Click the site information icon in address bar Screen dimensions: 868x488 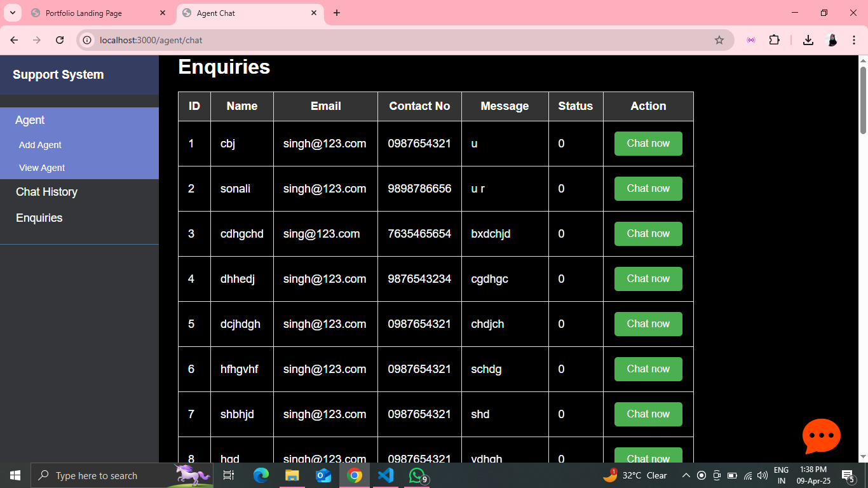click(x=88, y=40)
